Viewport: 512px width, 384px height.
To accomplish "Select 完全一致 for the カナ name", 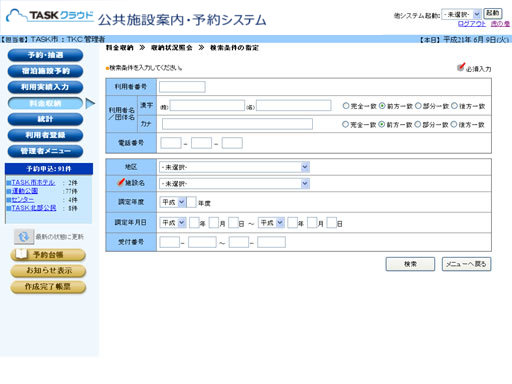I will click(345, 124).
